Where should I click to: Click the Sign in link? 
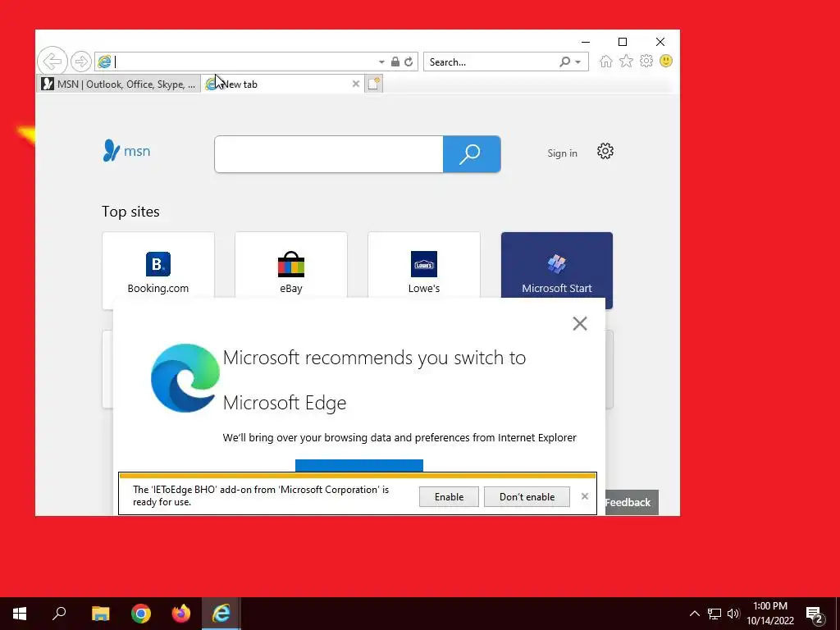563,153
